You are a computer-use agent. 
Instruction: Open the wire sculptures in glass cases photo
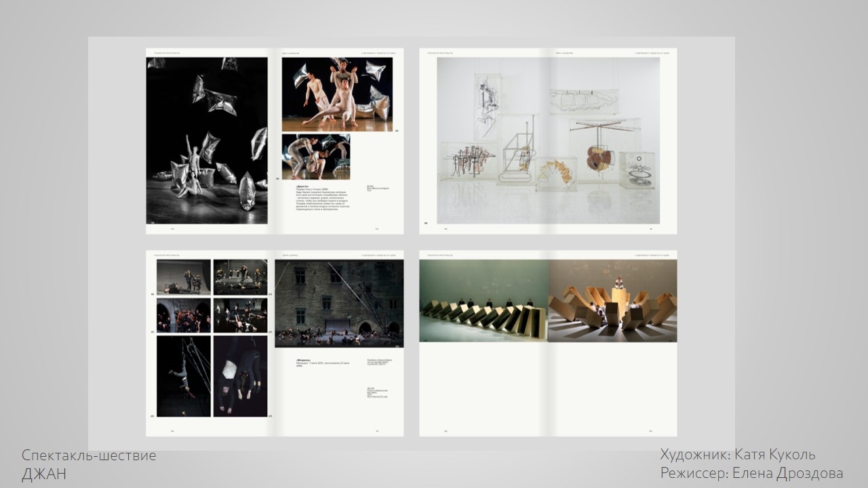tap(548, 140)
